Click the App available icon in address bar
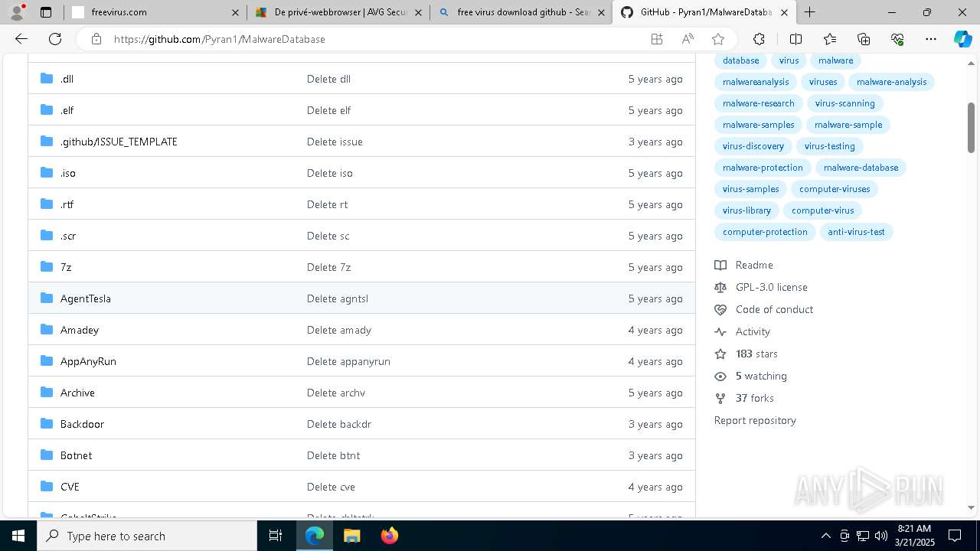This screenshot has height=551, width=980. 657,39
